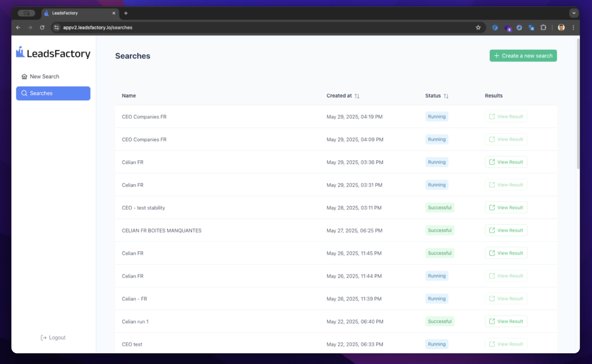The image size is (592, 364).
Task: Click the page vertical scrollbar
Action: (x=578, y=104)
